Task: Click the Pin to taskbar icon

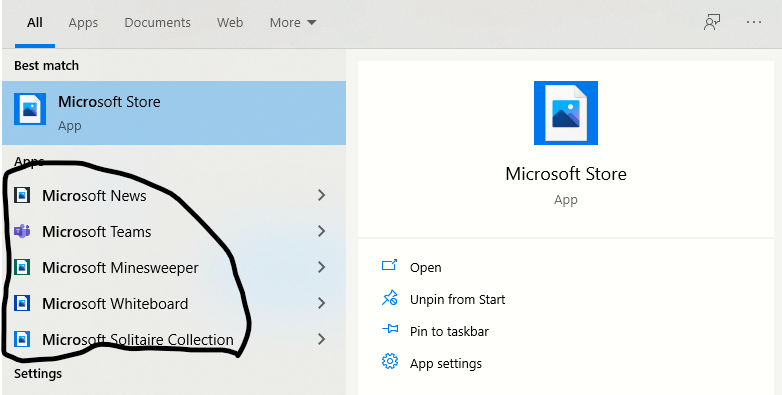Action: click(390, 329)
